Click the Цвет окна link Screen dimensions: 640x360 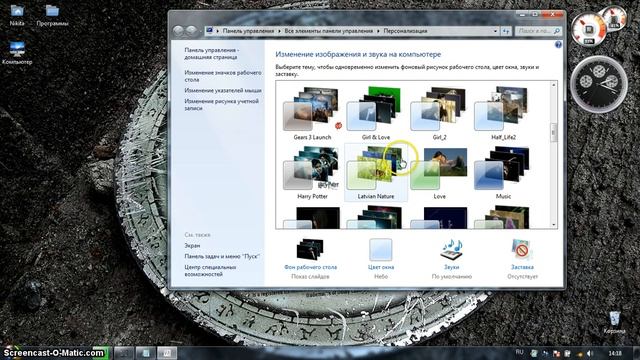381,267
